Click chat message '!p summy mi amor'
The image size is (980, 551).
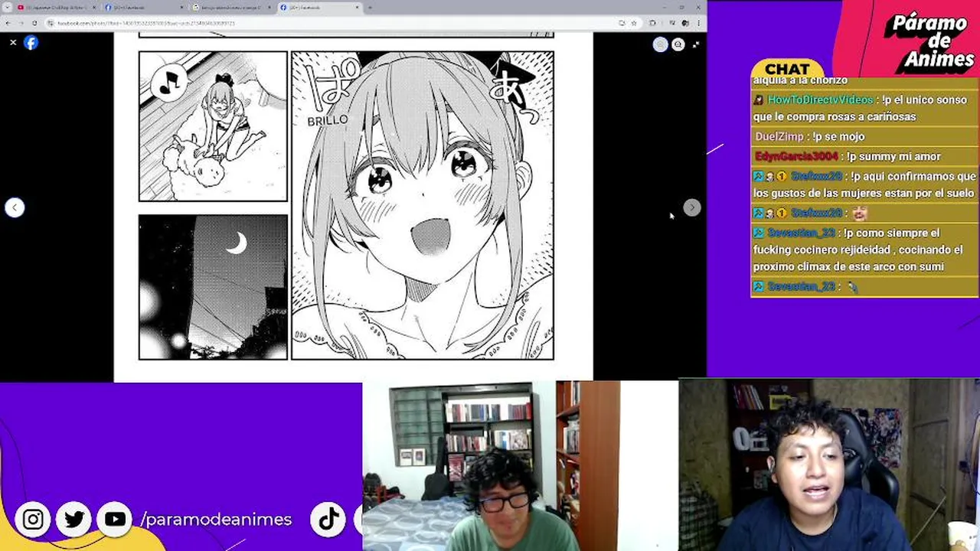pyautogui.click(x=893, y=156)
